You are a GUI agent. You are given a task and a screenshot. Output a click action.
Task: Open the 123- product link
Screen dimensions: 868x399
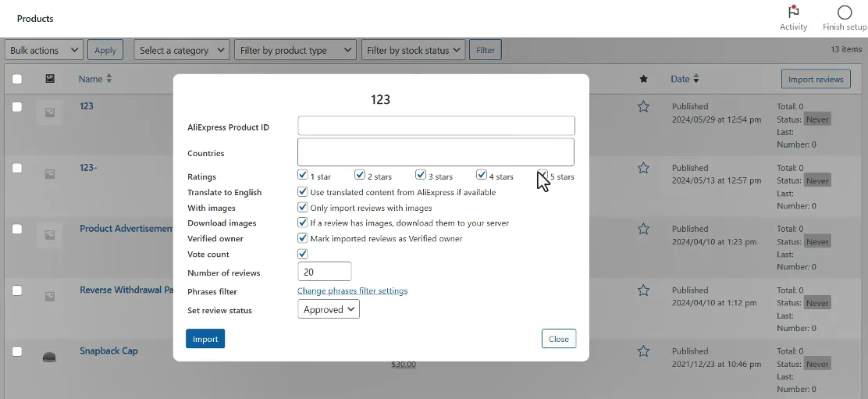coord(88,166)
